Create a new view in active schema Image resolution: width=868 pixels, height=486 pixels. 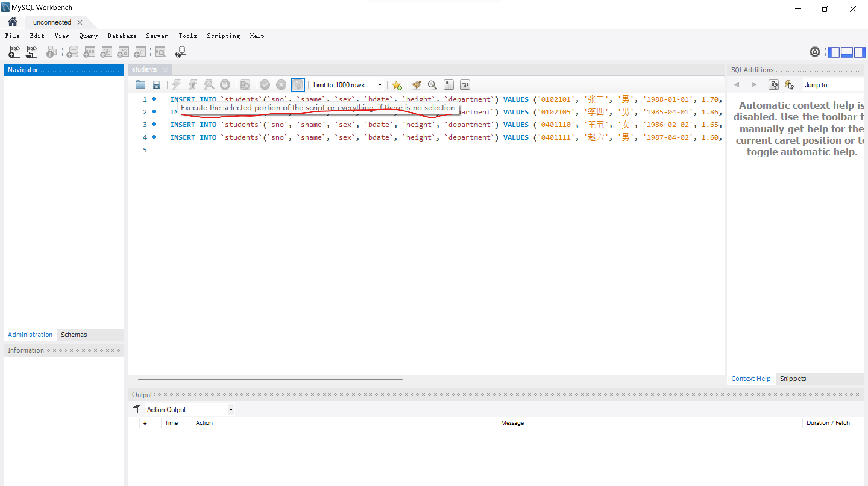106,52
